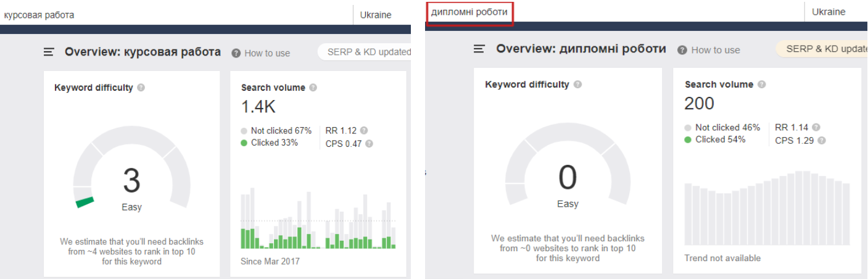This screenshot has width=868, height=279.
Task: Open right How to use link
Action: coord(708,50)
